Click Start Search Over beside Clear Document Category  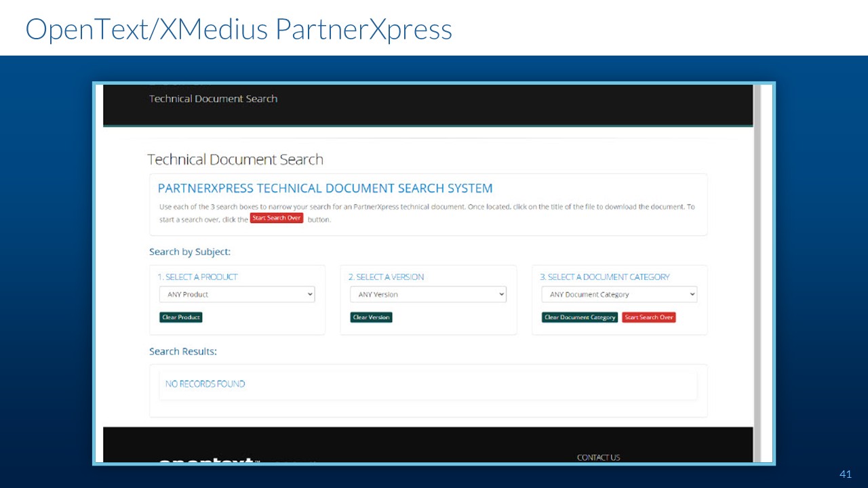(x=649, y=317)
